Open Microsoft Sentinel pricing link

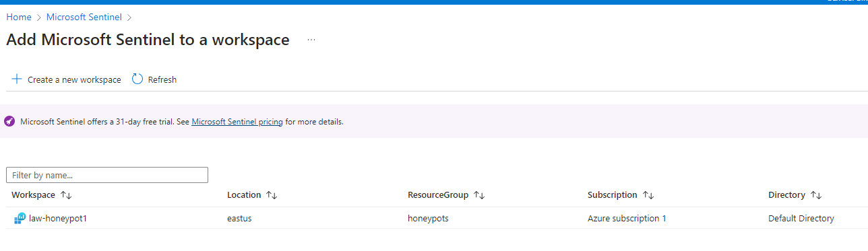[x=237, y=122]
